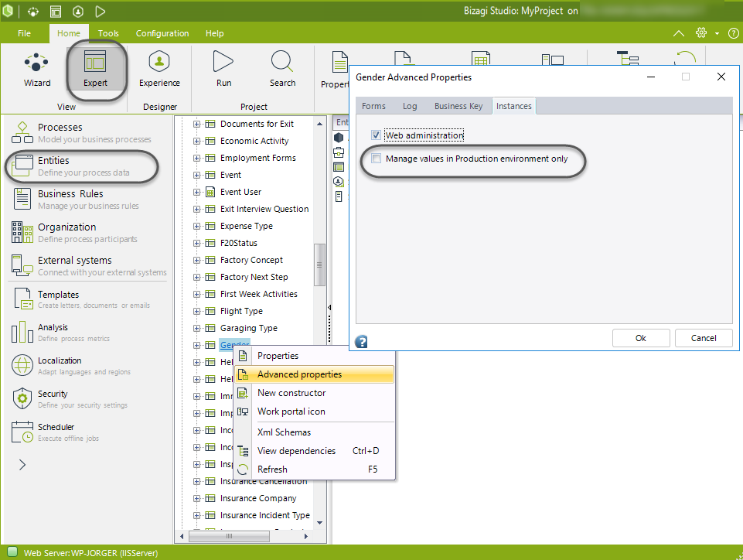Open Business Rules module
The image size is (743, 560).
76,199
